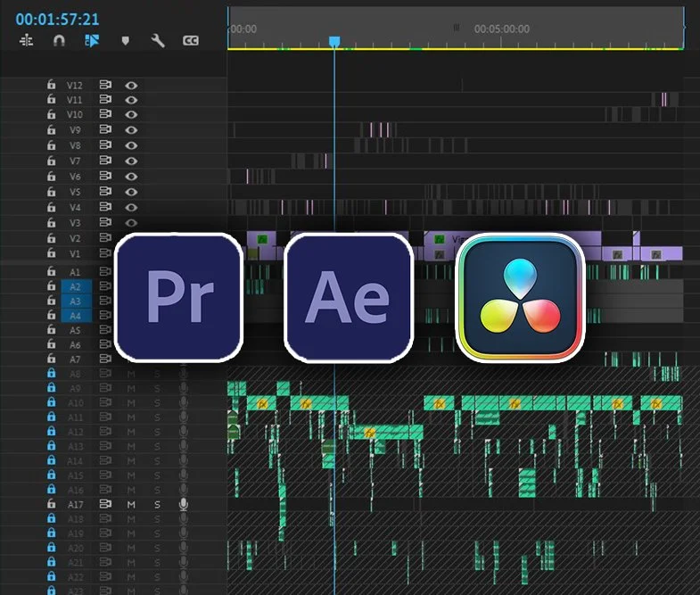The height and width of the screenshot is (595, 700).
Task: Select track label V1
Action: (x=75, y=253)
